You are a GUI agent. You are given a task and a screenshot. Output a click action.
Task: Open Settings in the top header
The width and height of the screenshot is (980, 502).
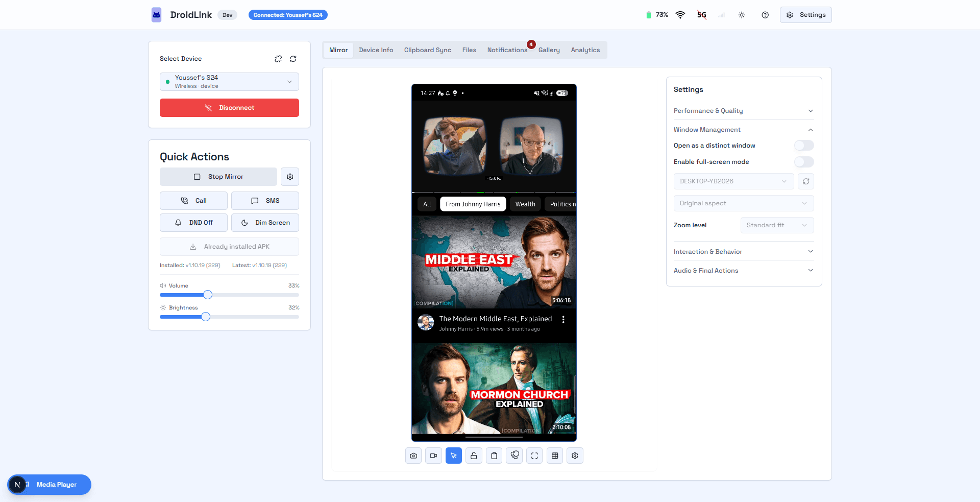pos(805,15)
